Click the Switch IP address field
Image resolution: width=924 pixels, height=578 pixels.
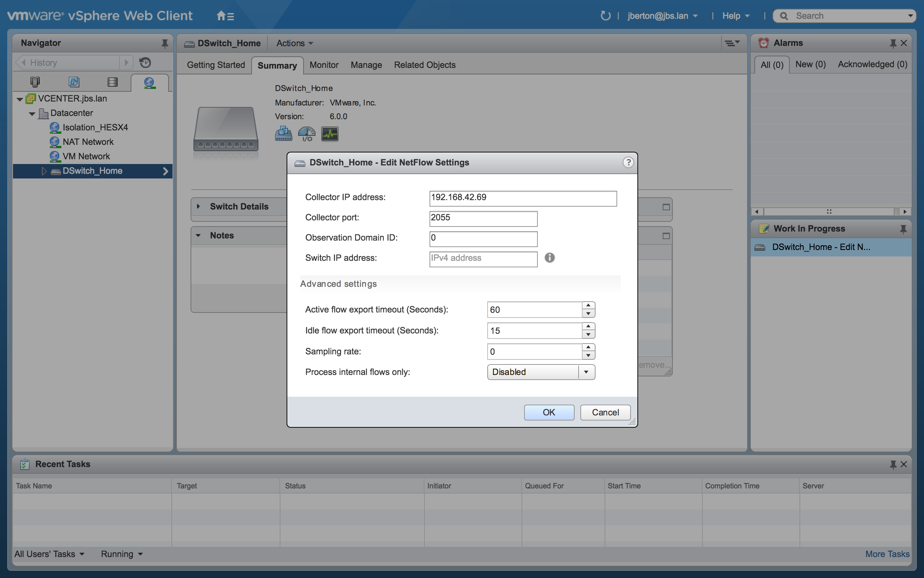point(483,259)
